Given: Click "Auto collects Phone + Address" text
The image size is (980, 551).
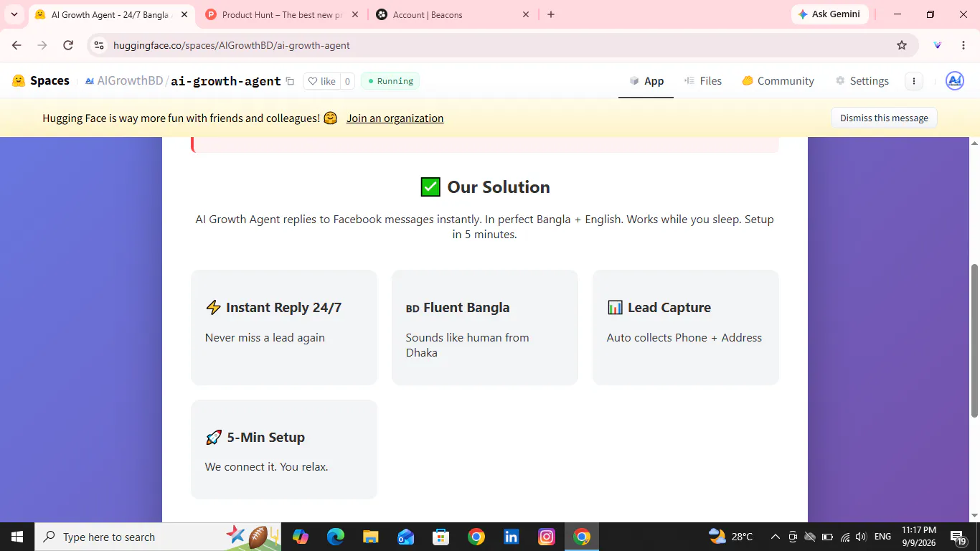Looking at the screenshot, I should click(684, 338).
